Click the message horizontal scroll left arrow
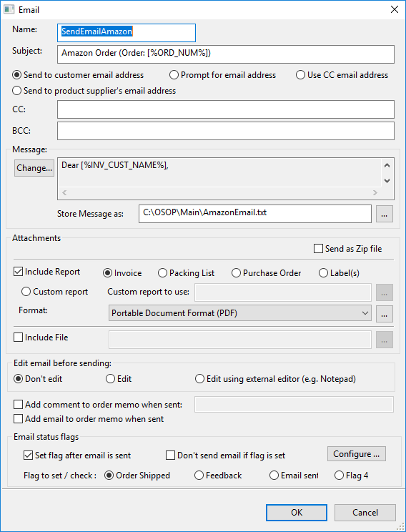 64,192
